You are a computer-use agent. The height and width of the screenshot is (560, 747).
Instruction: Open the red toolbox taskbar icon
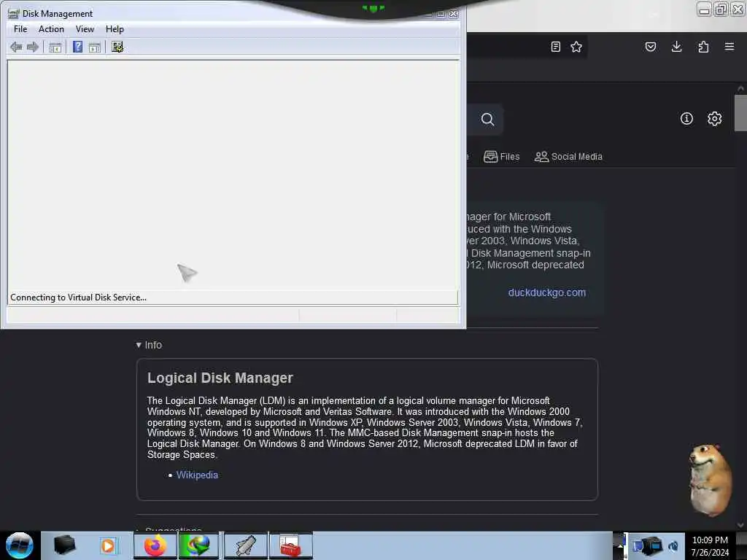290,545
